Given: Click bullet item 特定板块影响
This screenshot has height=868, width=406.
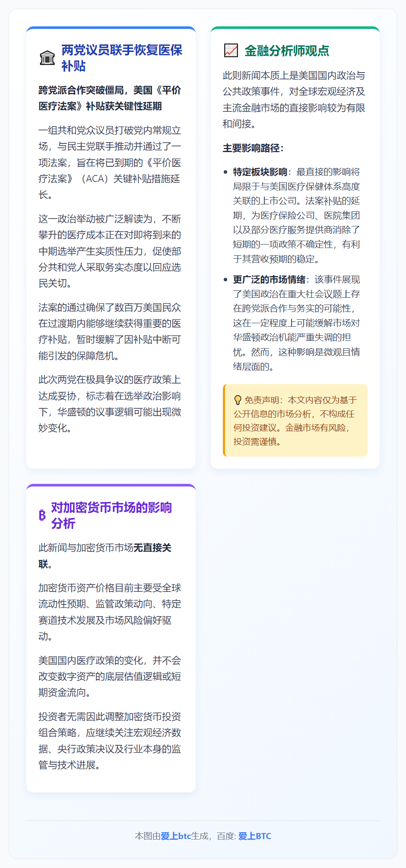Looking at the screenshot, I should click(297, 215).
